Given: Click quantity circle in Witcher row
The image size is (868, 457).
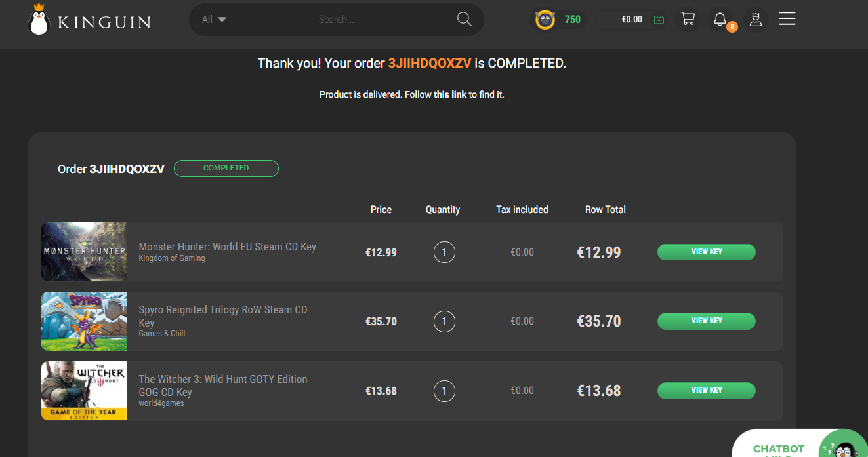Looking at the screenshot, I should [x=444, y=391].
